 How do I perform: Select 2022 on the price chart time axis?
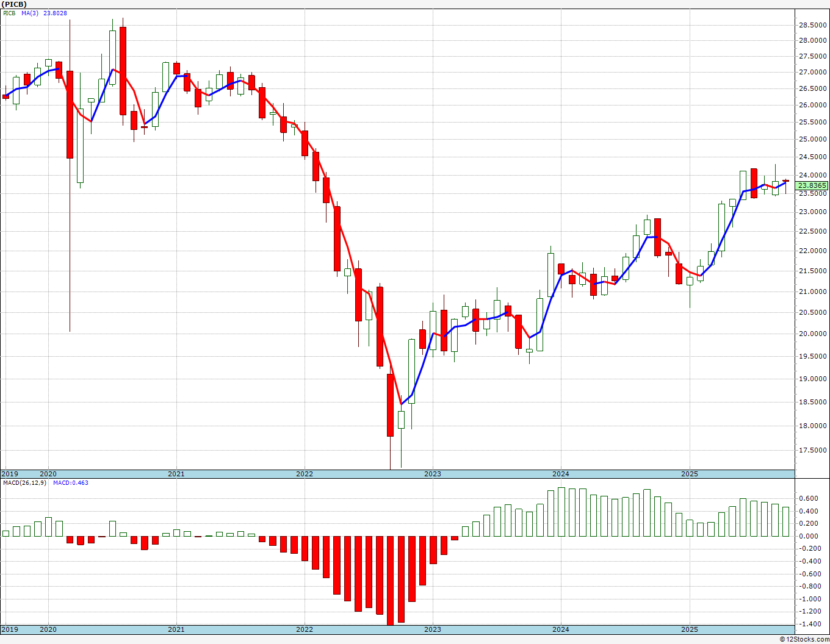tap(304, 474)
